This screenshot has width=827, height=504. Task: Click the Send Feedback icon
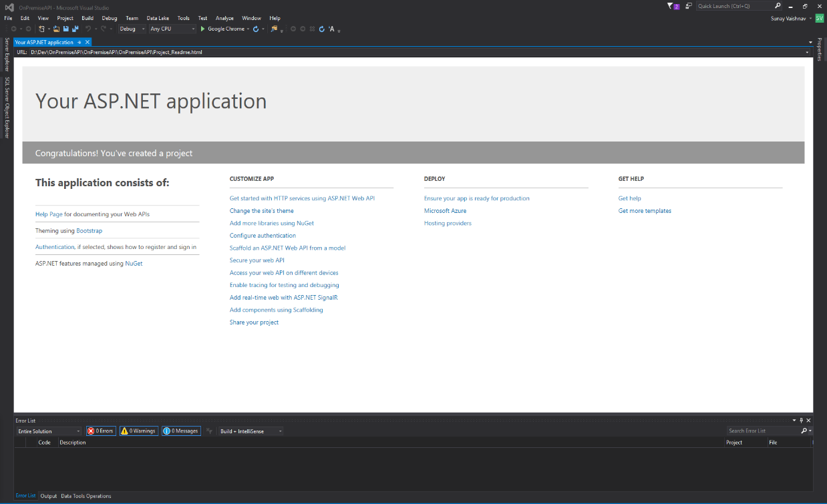pyautogui.click(x=689, y=6)
